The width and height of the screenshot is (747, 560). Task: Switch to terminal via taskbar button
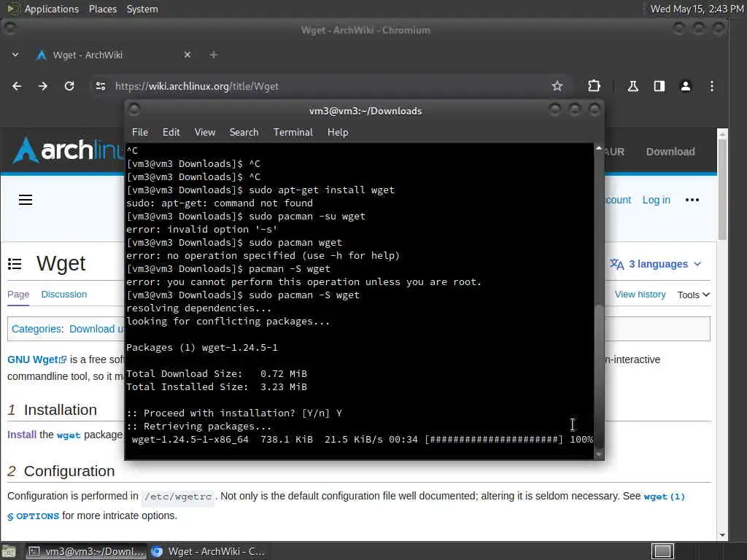(x=85, y=551)
